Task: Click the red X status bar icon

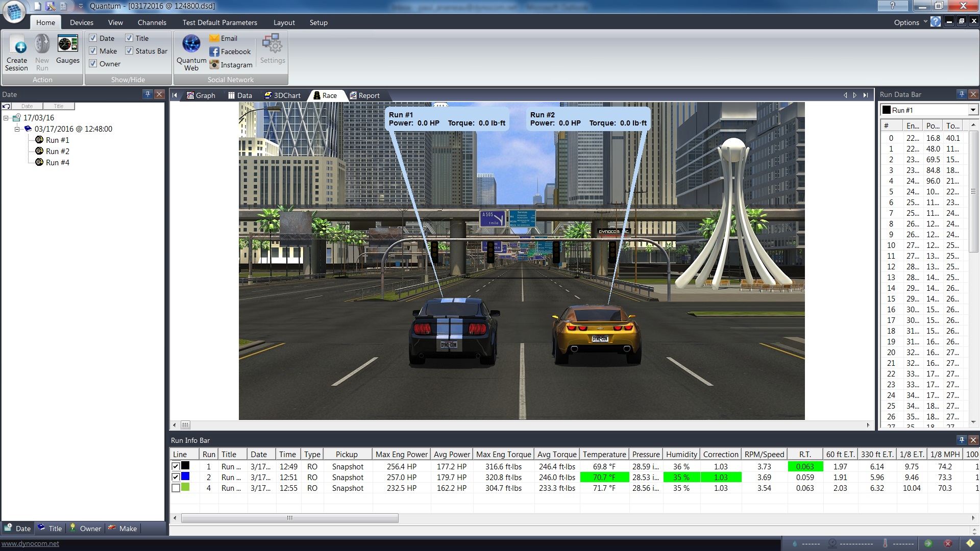Action: click(948, 543)
